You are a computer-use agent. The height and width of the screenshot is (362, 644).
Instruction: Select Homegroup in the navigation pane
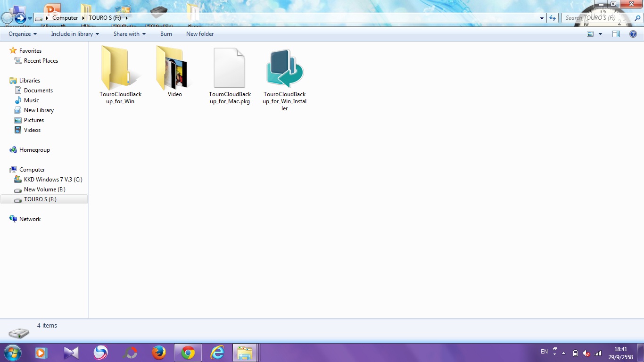point(34,150)
